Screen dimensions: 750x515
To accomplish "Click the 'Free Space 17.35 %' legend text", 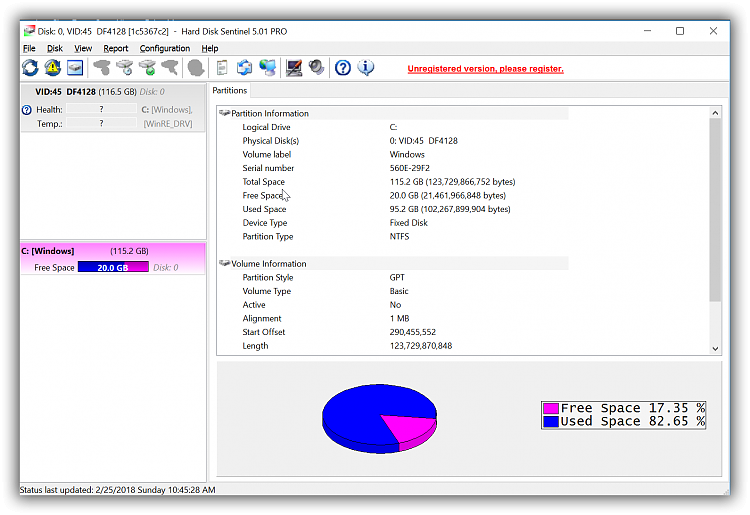I will click(633, 408).
